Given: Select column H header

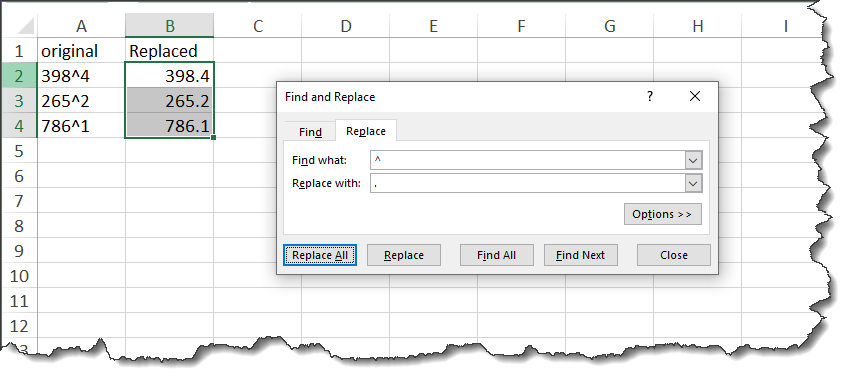Looking at the screenshot, I should coord(697,26).
